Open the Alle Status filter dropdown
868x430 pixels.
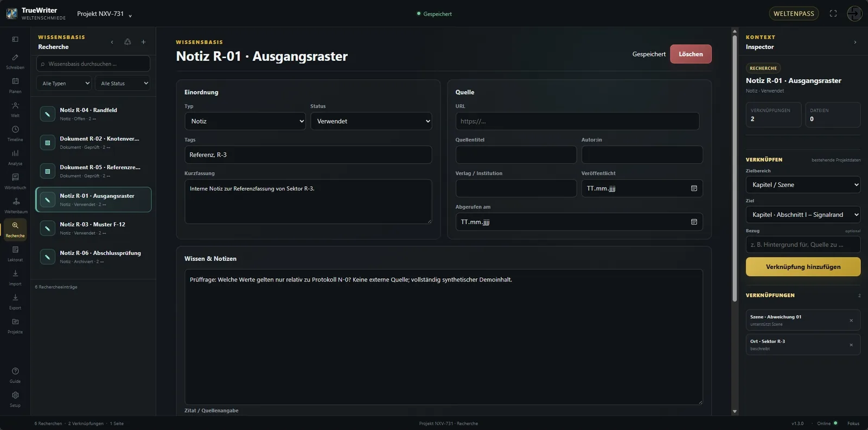click(123, 83)
